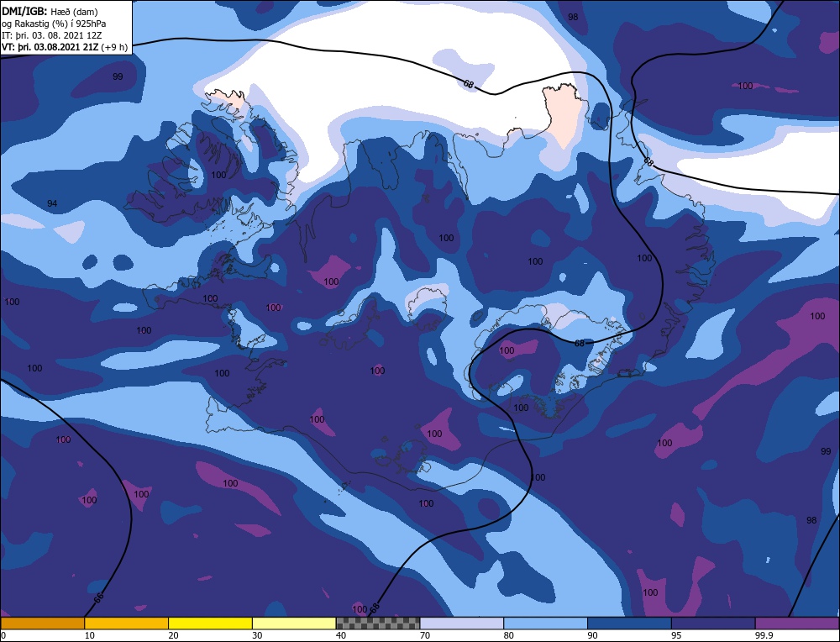Click the '66' contour line label
The image size is (840, 642).
point(98,598)
